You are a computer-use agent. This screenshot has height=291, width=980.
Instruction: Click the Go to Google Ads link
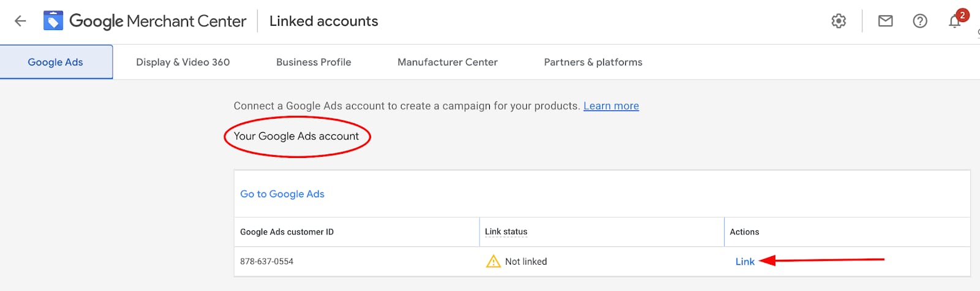(282, 194)
